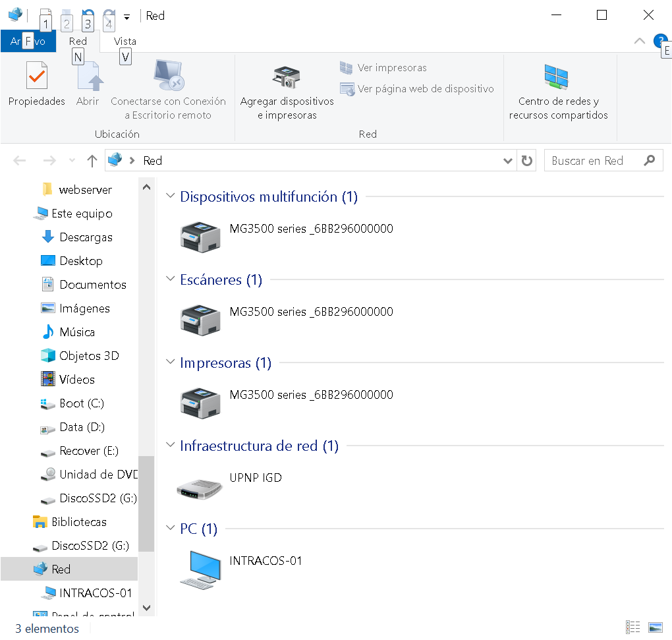Click the blue help question mark icon
Screen dimensions: 672x640
[660, 41]
